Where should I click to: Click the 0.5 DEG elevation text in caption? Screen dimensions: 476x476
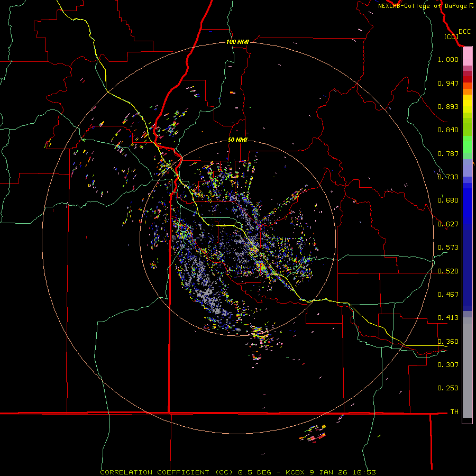coord(255,472)
